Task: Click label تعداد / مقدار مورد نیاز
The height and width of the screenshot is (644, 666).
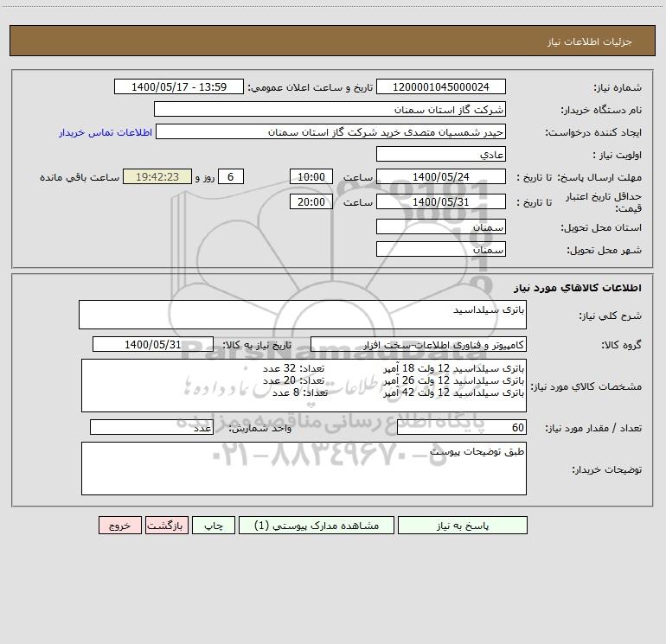Action: (x=593, y=428)
